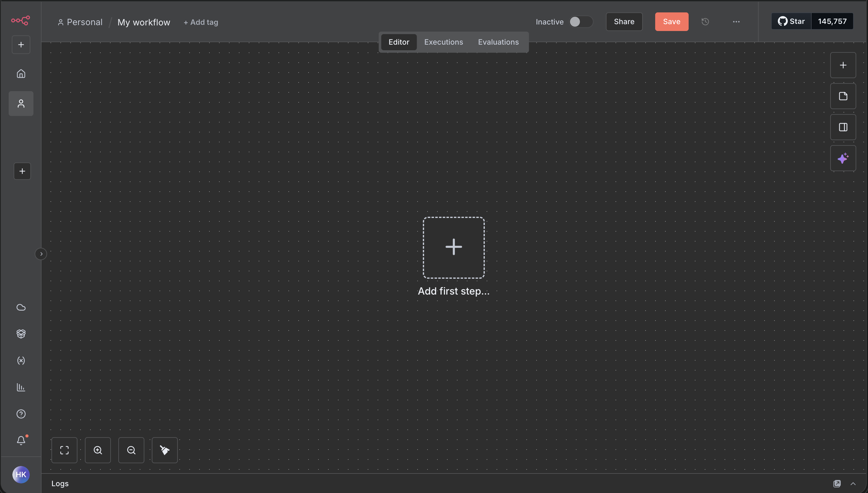Expand the left sidebar with chevron
This screenshot has height=493, width=868.
coord(41,254)
